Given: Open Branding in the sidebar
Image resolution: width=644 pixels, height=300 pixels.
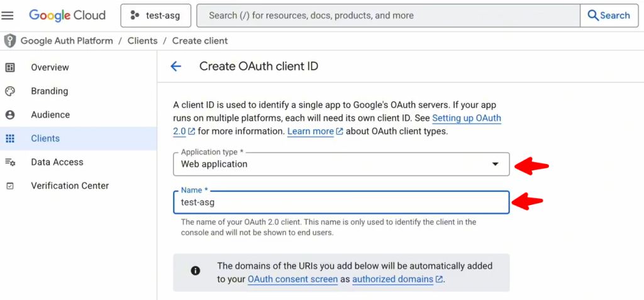Looking at the screenshot, I should tap(49, 91).
